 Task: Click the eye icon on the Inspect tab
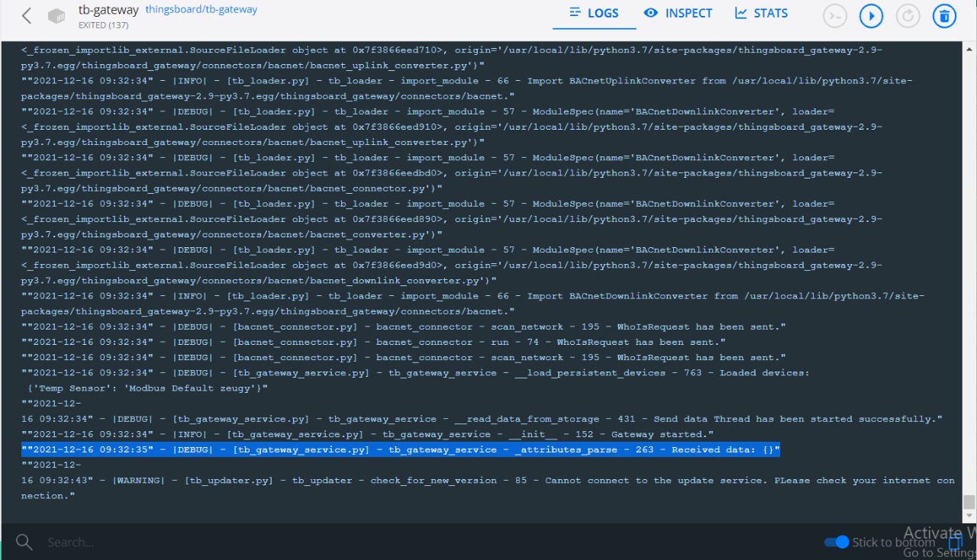(x=650, y=13)
